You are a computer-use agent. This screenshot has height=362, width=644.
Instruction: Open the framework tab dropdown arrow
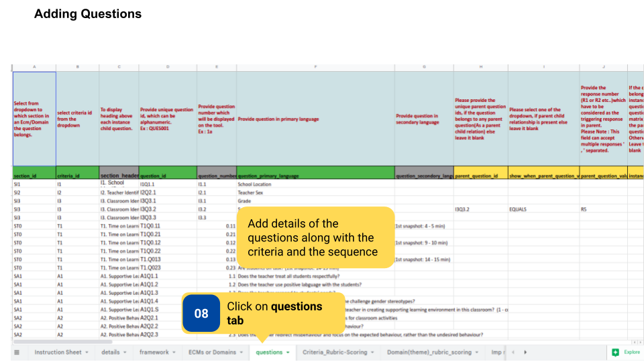[x=174, y=352]
